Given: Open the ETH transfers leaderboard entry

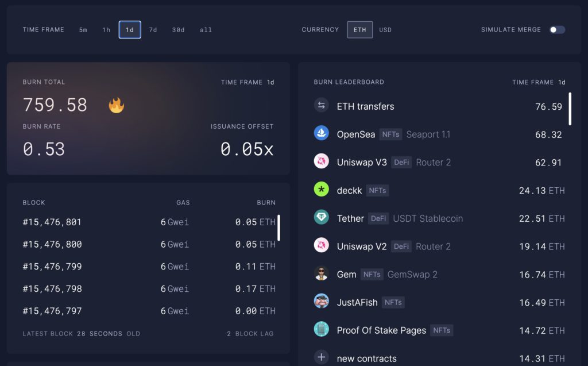Looking at the screenshot, I should [x=439, y=106].
